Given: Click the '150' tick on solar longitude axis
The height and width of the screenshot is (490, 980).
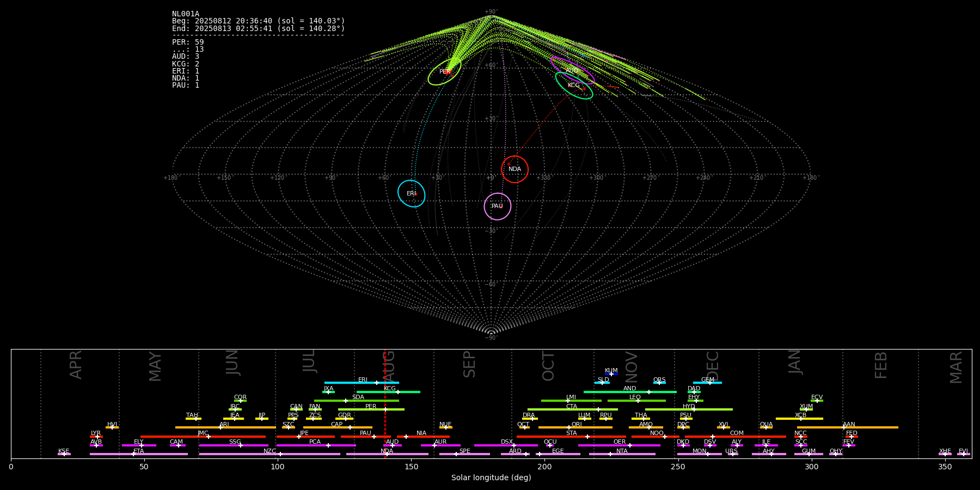Looking at the screenshot, I should pos(411,467).
